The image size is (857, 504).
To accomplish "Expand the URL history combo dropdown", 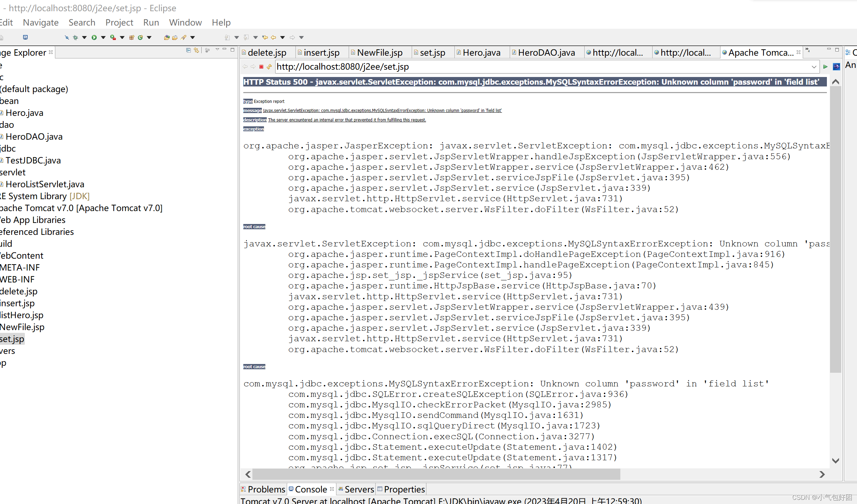I will [x=814, y=66].
